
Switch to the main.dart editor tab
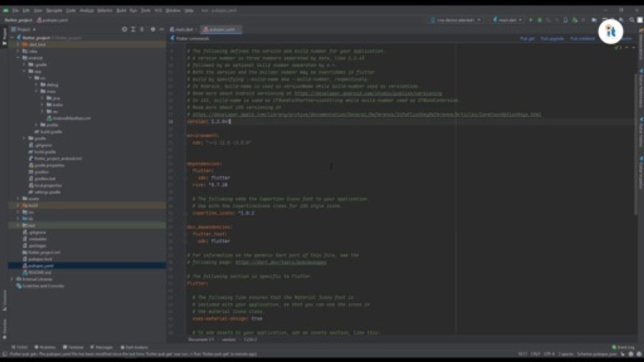[184, 30]
